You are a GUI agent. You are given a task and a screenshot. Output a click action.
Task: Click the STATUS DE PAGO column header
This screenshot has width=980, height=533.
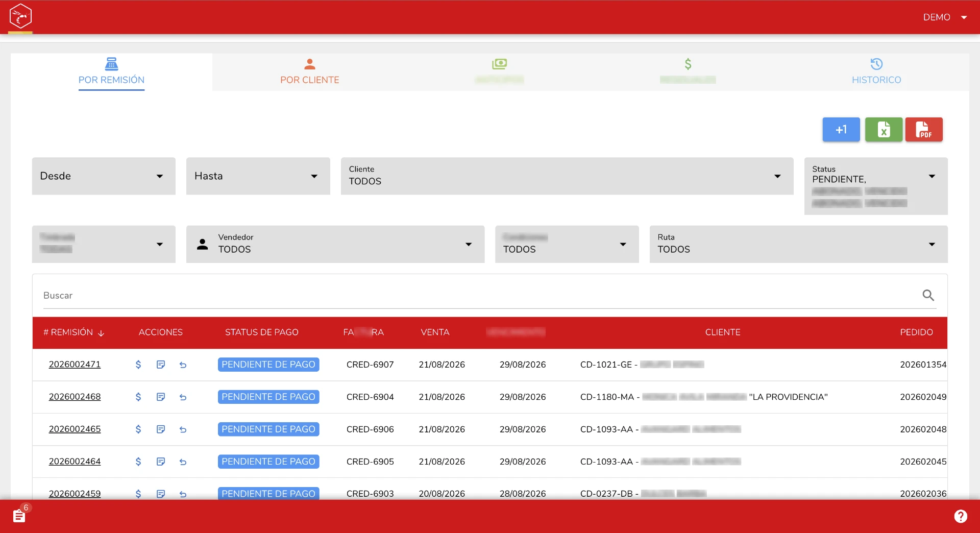tap(262, 332)
